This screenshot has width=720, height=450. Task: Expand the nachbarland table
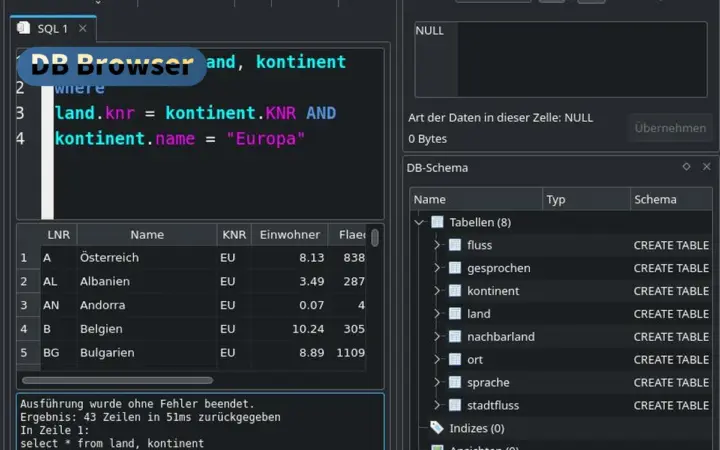(x=438, y=337)
